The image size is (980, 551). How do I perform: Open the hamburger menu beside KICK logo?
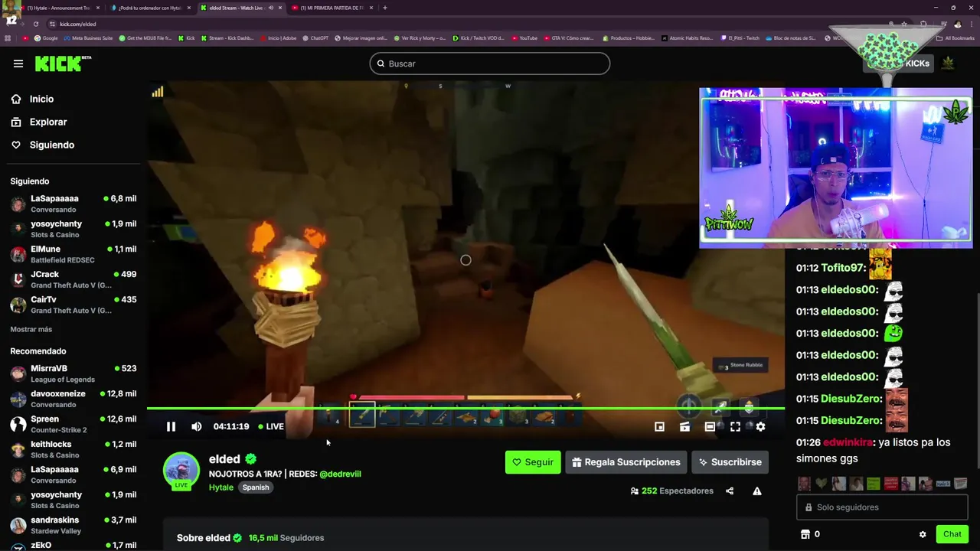point(18,64)
